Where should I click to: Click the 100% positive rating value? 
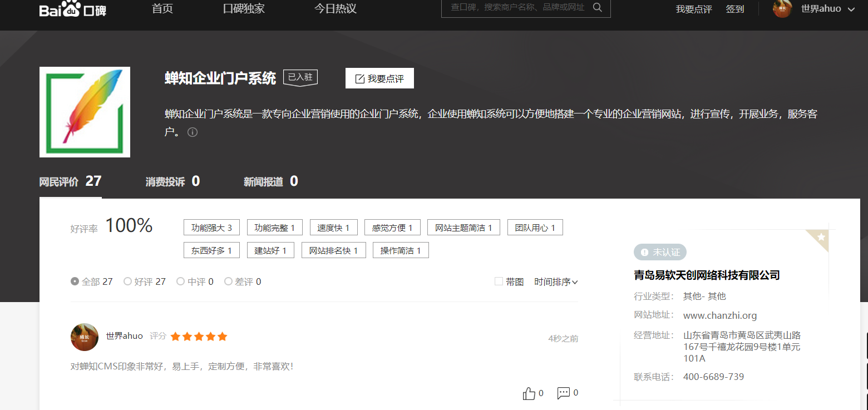[x=129, y=225]
